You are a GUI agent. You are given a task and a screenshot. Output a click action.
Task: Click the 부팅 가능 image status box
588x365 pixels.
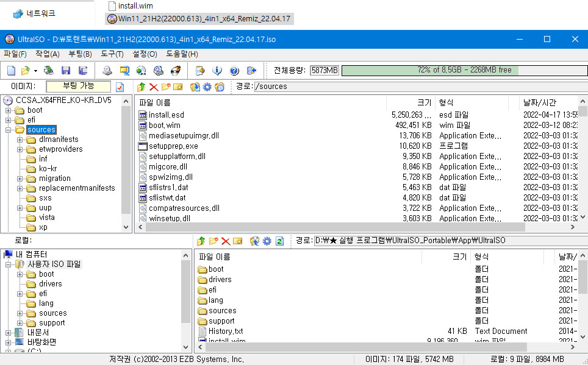pos(78,87)
